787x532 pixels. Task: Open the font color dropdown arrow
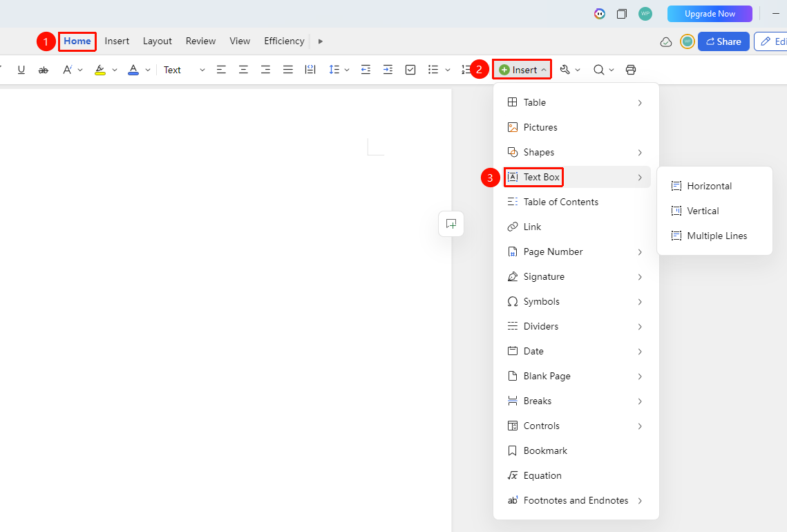(x=148, y=70)
